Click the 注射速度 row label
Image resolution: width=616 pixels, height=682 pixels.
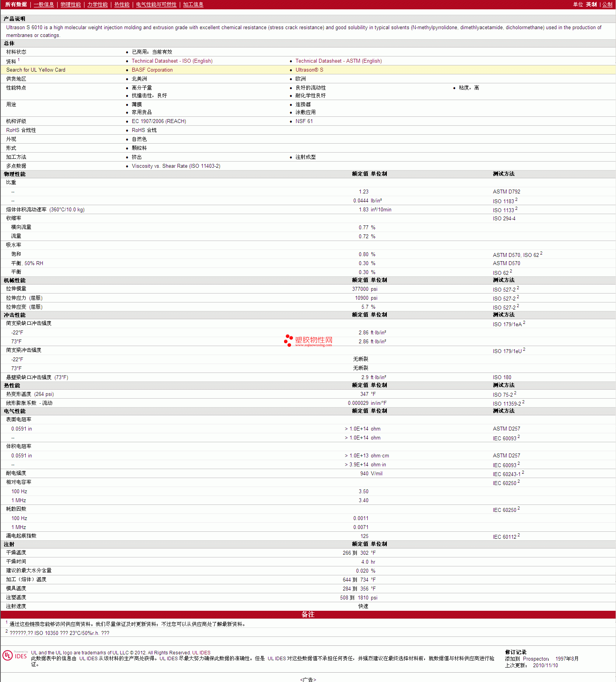coord(16,606)
